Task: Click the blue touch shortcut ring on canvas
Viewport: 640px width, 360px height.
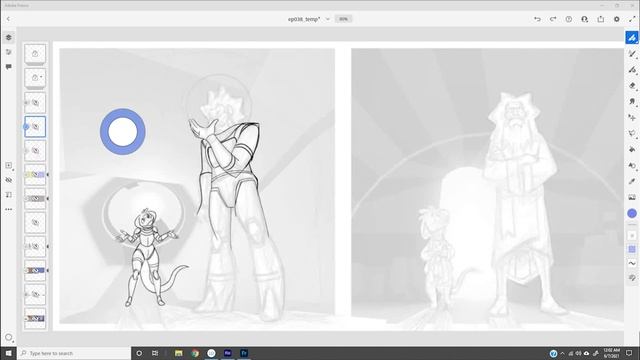Action: 123,131
